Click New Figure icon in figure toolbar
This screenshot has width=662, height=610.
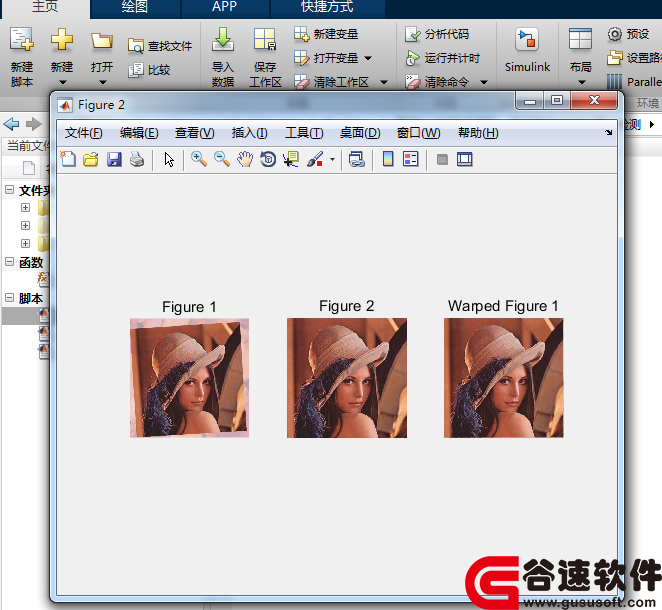click(x=68, y=159)
